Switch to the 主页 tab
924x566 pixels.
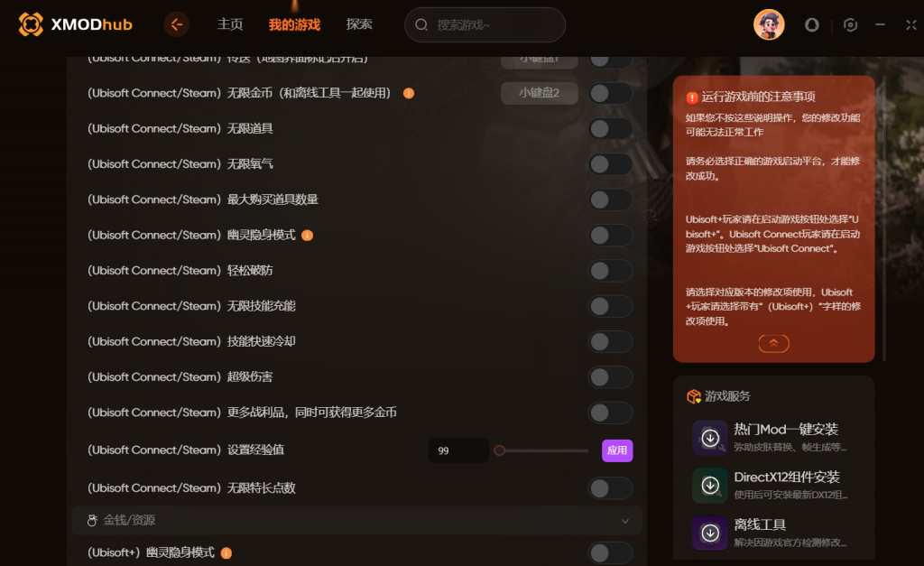230,24
